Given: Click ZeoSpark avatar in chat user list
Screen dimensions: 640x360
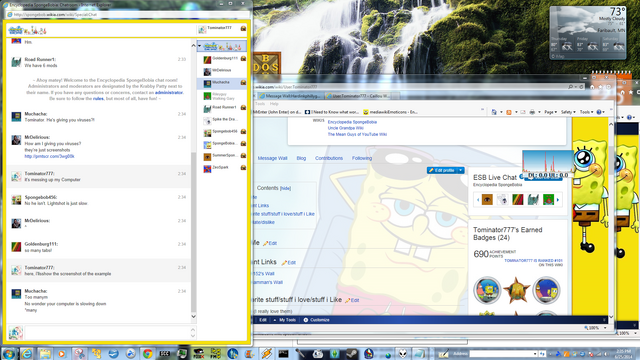Looking at the screenshot, I should (207, 168).
